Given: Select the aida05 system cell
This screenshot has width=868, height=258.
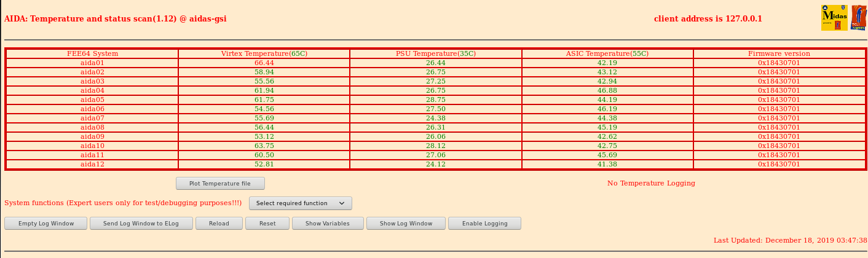Looking at the screenshot, I should [93, 100].
